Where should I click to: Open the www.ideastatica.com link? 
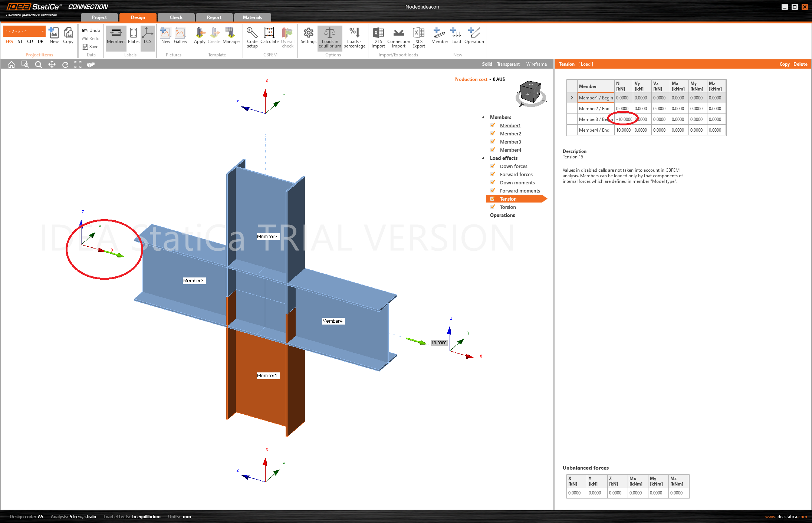[786, 517]
